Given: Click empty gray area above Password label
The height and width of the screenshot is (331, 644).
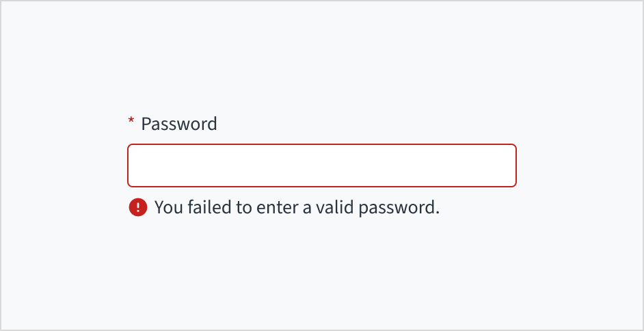Looking at the screenshot, I should 321,62.
